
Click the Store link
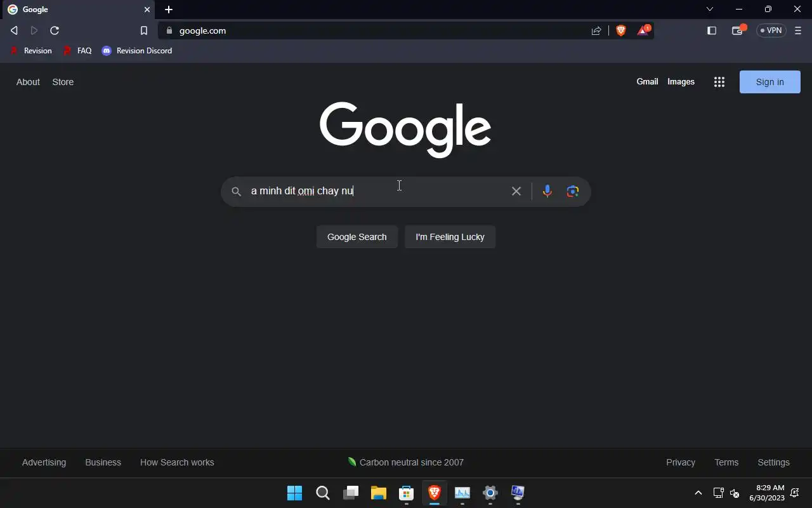[x=63, y=82]
